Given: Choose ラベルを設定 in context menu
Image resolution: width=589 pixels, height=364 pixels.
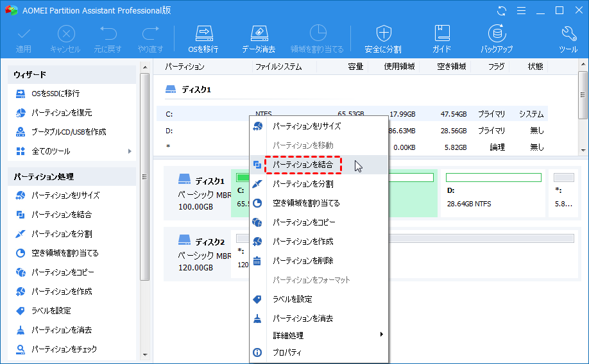Looking at the screenshot, I should [319, 299].
